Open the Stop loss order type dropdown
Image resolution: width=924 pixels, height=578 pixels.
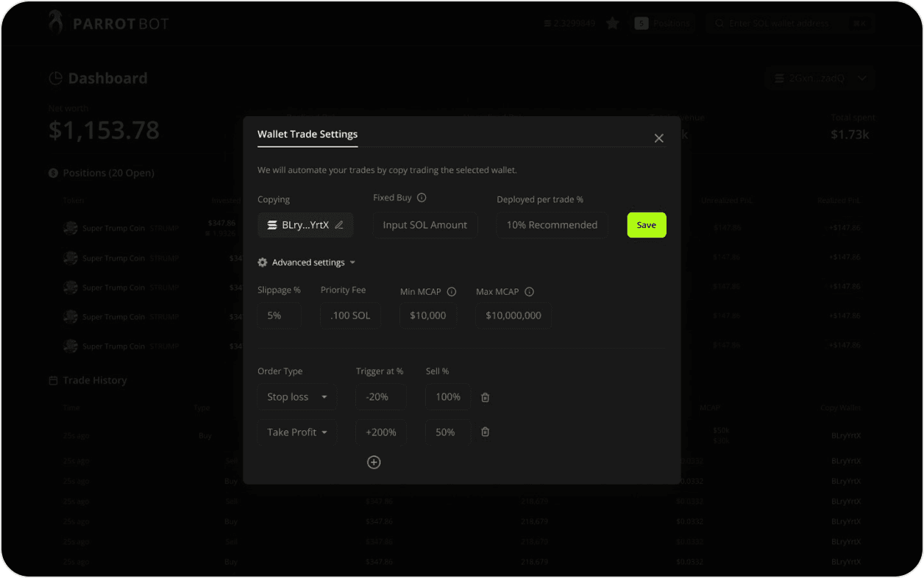(x=297, y=397)
